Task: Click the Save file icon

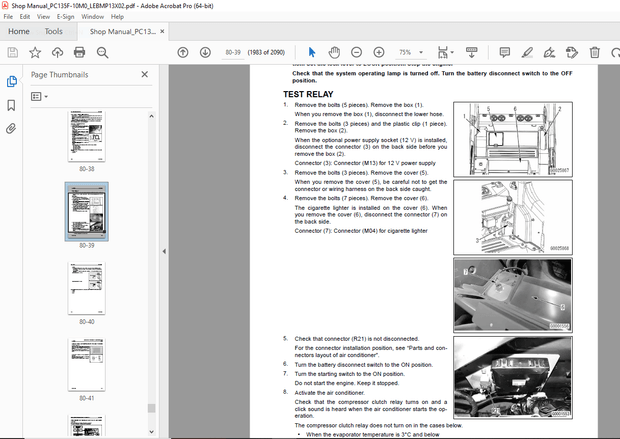Action: click(13, 52)
